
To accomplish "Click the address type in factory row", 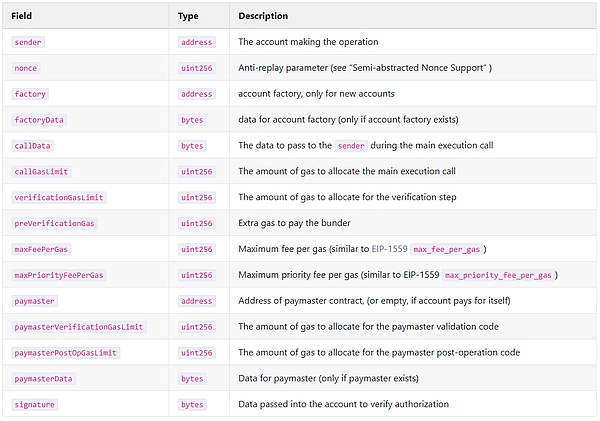I will (195, 94).
